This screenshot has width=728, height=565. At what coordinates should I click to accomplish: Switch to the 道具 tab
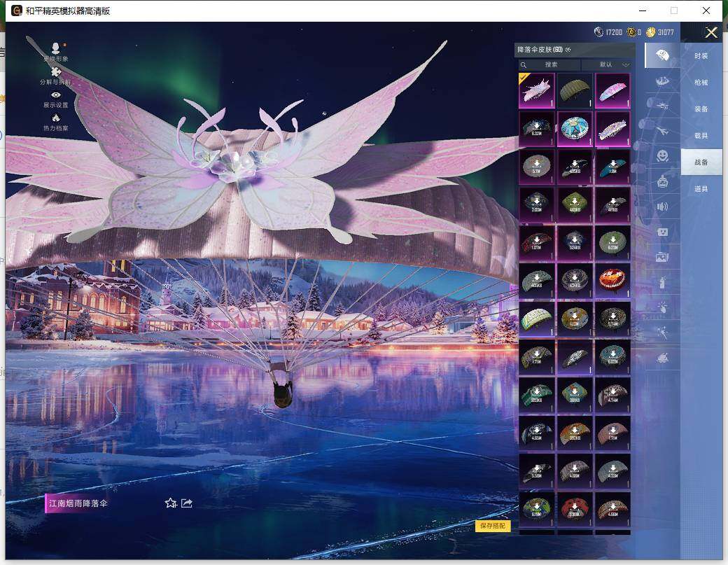pos(701,188)
